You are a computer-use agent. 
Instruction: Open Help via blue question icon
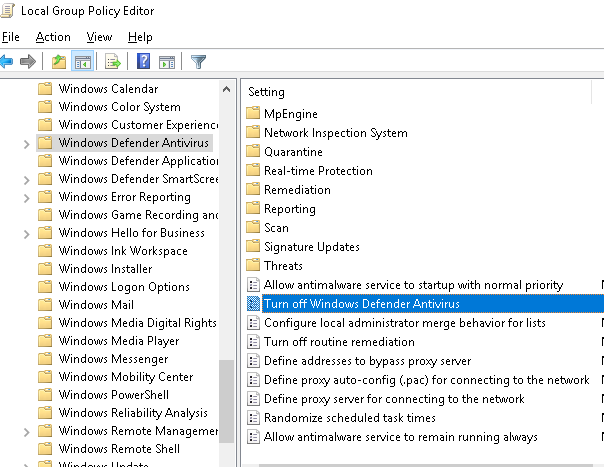(x=143, y=61)
